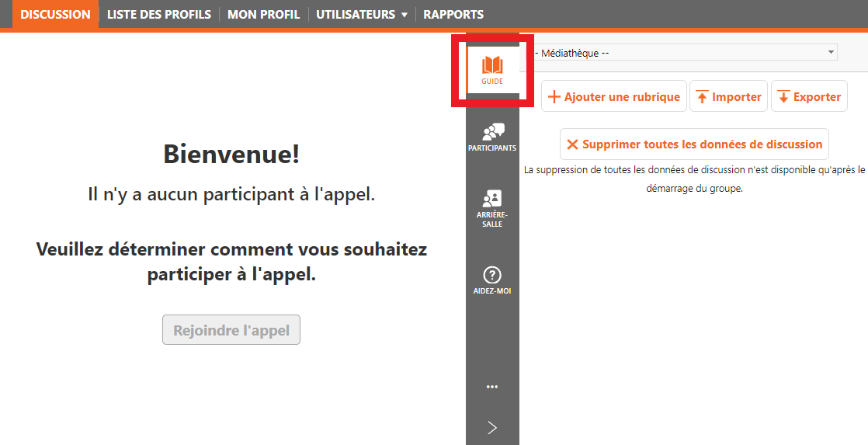Open the Utilisateurs dropdown menu
Viewport: 868px width, 445px height.
coord(362,15)
